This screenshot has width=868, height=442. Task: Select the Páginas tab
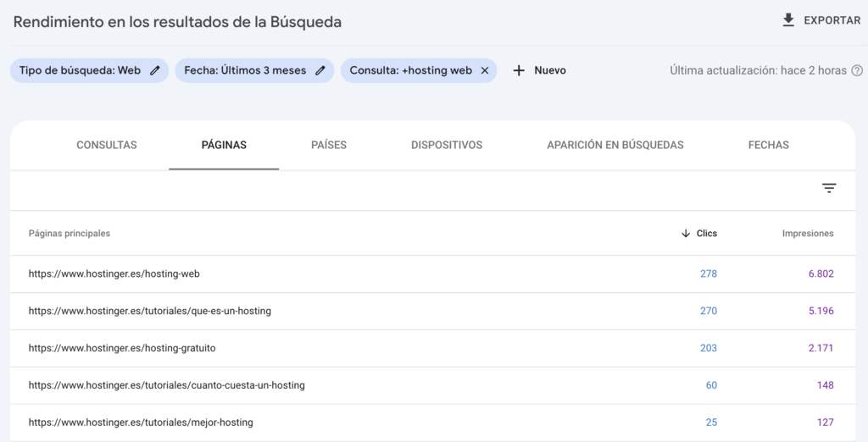[x=224, y=145]
